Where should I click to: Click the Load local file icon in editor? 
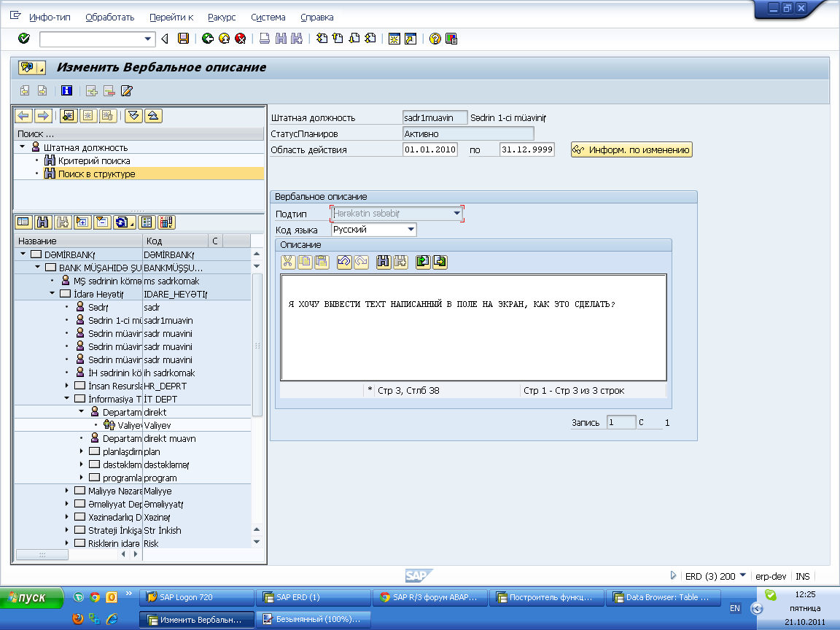coord(423,262)
